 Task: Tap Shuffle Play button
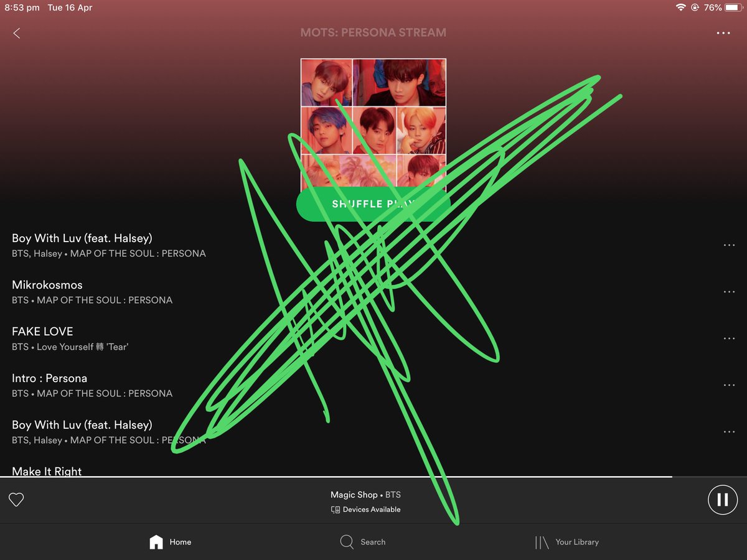point(373,204)
